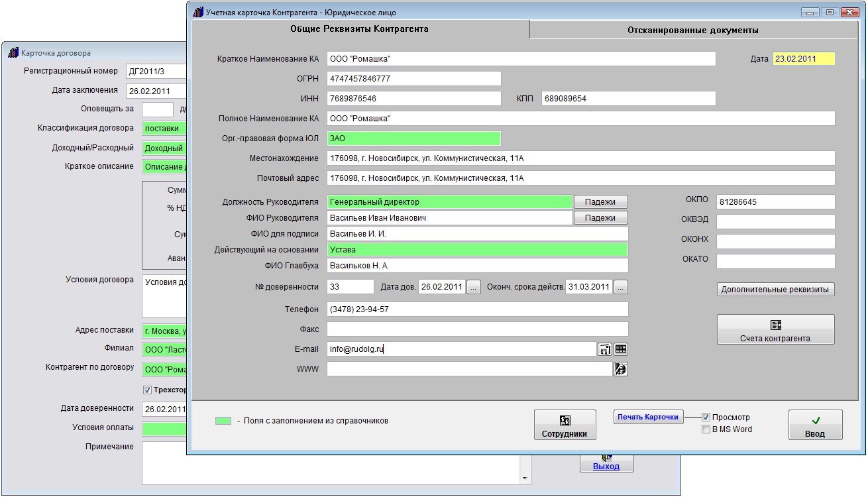Click app icon in Учетная карточка title bar

coord(197,13)
